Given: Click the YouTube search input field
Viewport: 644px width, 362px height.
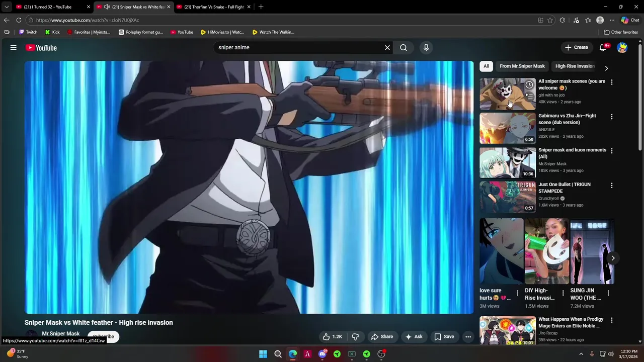Looking at the screenshot, I should (x=301, y=48).
